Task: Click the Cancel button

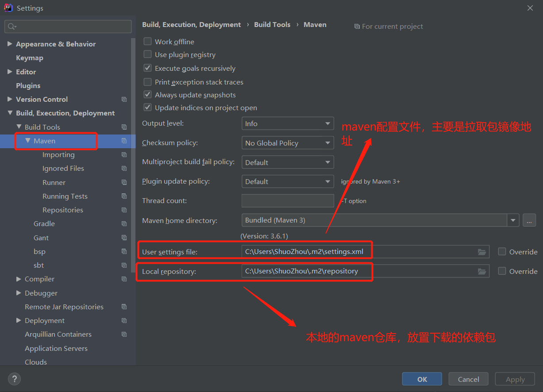Action: click(469, 379)
